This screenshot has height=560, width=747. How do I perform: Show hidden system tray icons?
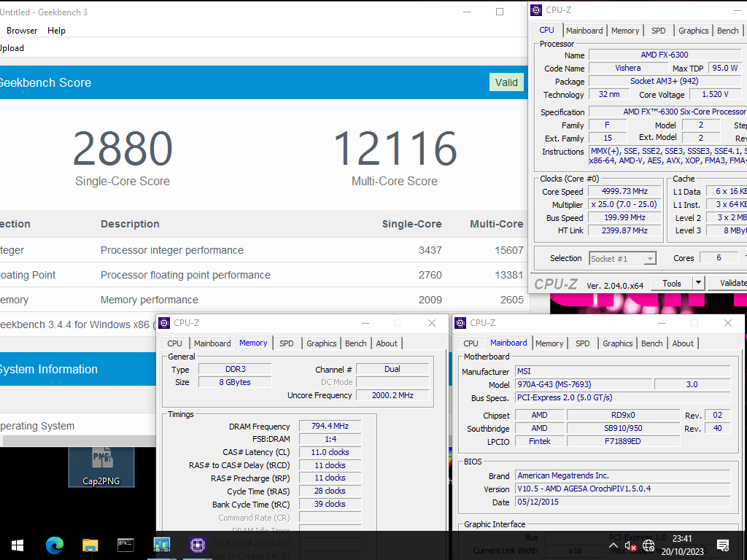point(614,545)
